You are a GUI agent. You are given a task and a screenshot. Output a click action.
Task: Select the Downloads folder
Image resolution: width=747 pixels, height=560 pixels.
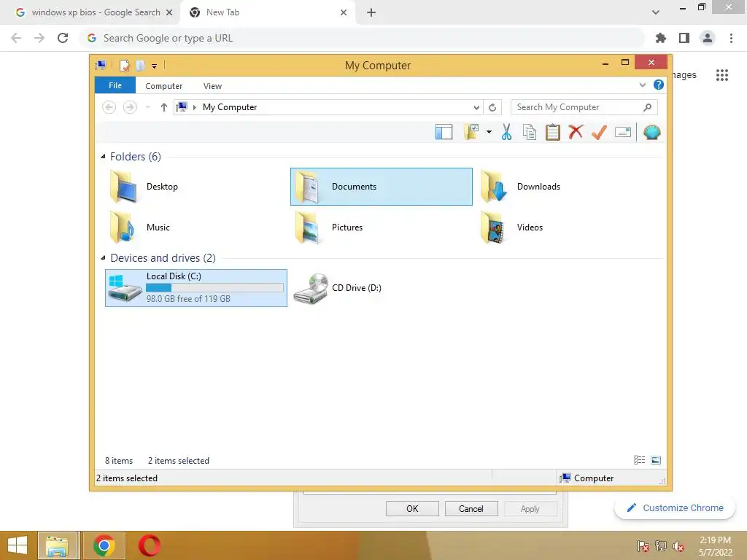click(566, 187)
